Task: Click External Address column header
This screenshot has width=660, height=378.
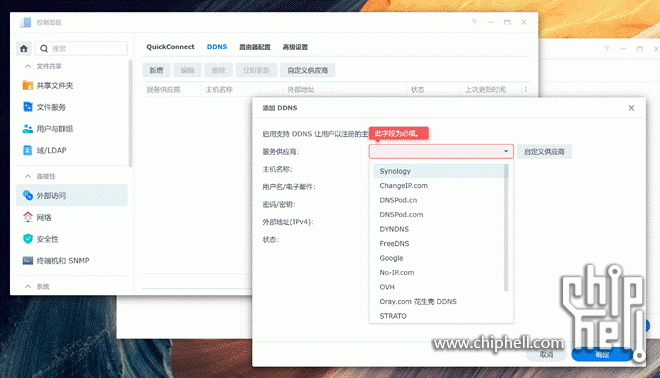Action: 301,90
